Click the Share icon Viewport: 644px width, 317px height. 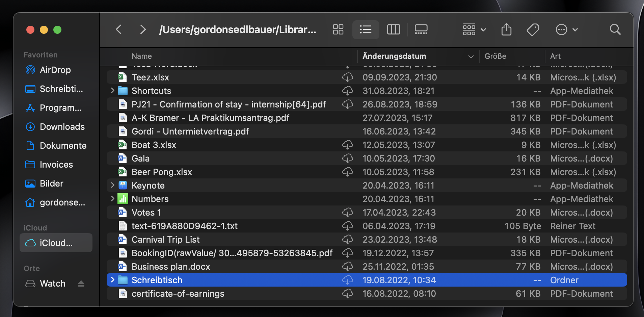(506, 29)
